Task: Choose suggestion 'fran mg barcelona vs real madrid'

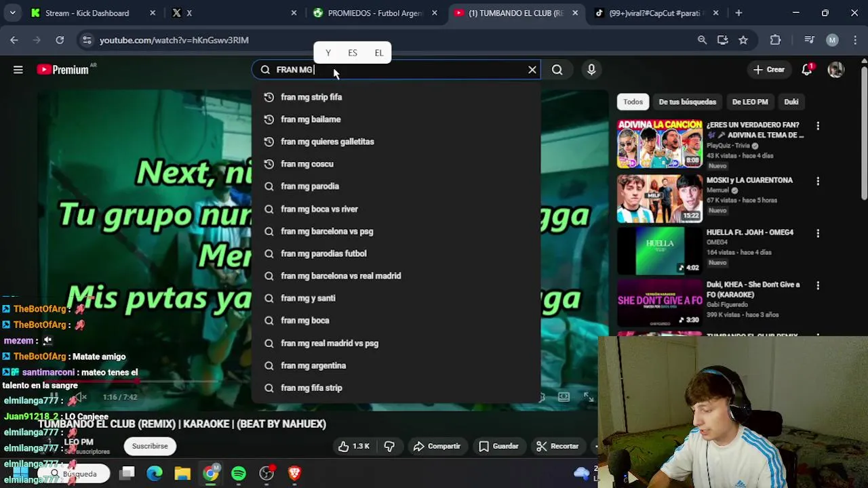Action: pyautogui.click(x=396, y=276)
